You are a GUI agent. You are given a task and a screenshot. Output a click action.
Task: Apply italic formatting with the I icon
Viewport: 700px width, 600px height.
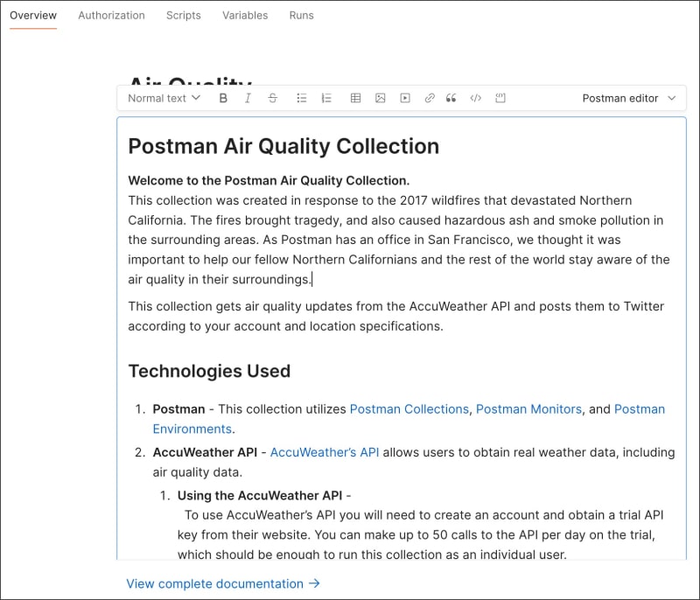[x=248, y=98]
